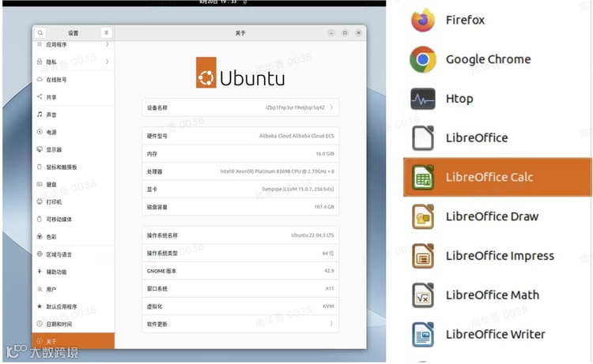Click the Firefox text label

[x=465, y=20]
